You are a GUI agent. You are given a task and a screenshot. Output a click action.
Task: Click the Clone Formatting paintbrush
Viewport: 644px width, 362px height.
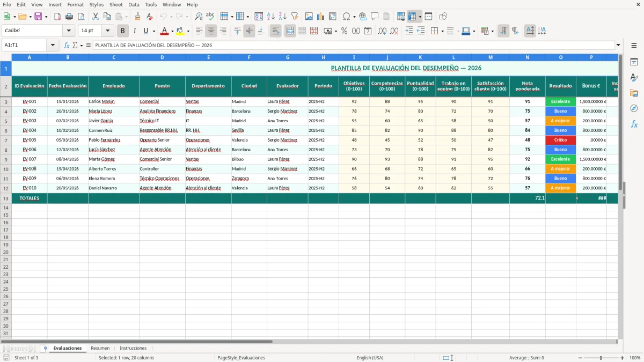click(138, 17)
